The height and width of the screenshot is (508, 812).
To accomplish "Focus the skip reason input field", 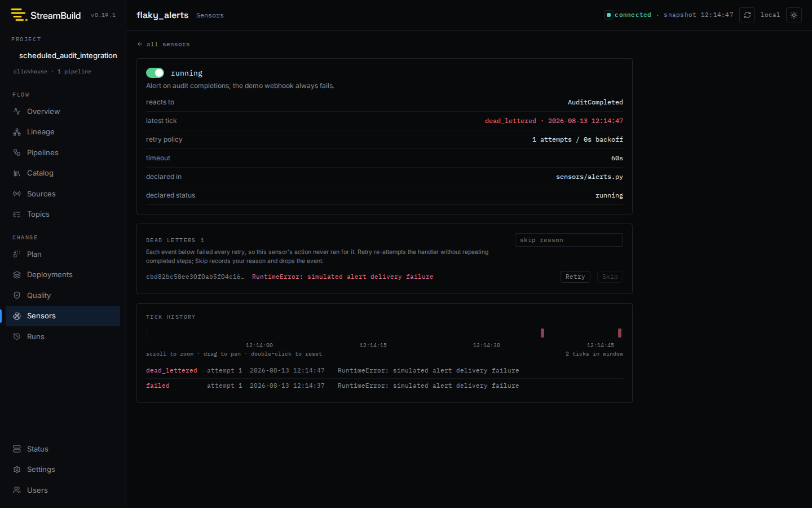I will (568, 240).
